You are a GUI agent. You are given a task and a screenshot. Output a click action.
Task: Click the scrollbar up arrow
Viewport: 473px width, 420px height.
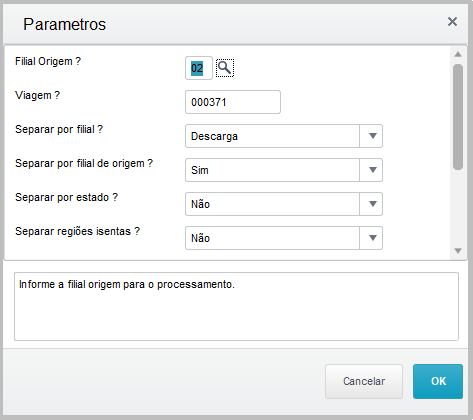pos(458,54)
